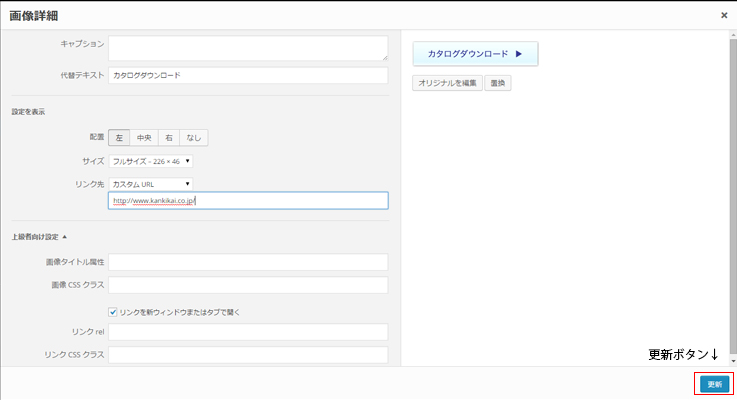This screenshot has height=400, width=737.
Task: Open the リンク先 dropdown
Action: coord(151,184)
